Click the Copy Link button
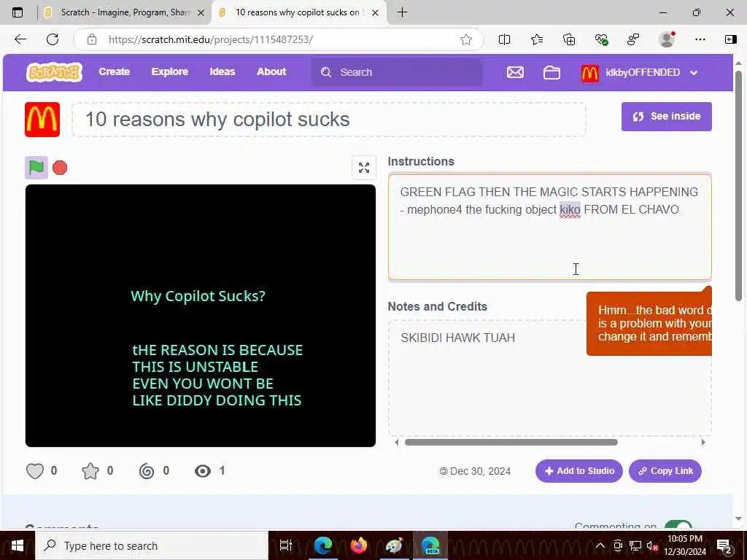Screen dimensions: 747x560 pyautogui.click(x=665, y=471)
